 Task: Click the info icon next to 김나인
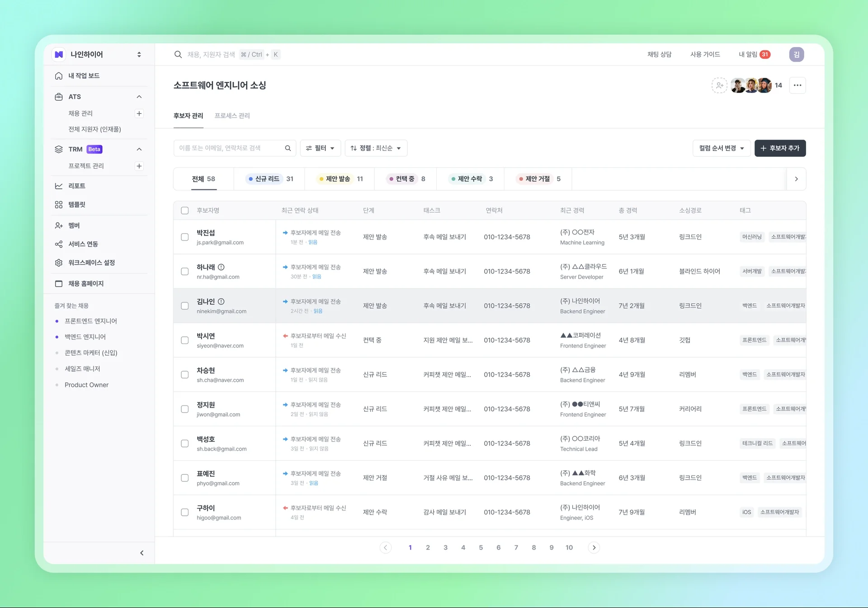[221, 302]
